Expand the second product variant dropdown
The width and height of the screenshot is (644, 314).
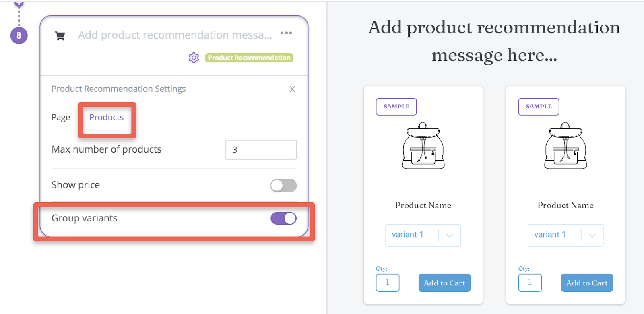tap(566, 235)
